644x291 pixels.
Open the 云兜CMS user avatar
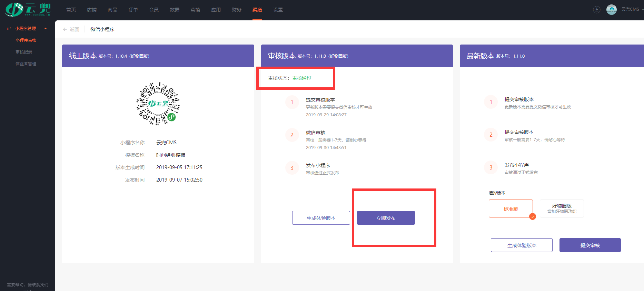point(612,10)
